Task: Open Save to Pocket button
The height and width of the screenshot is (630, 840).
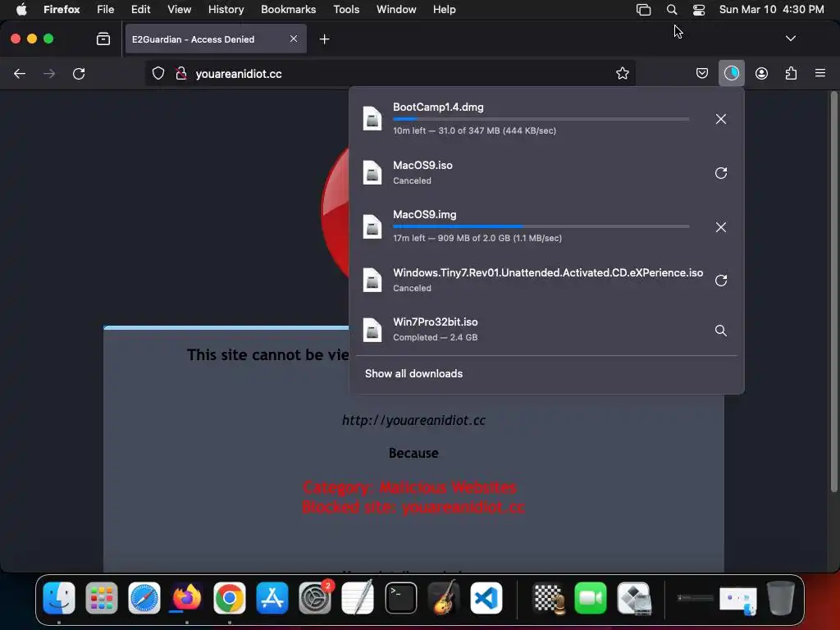Action: 702,73
